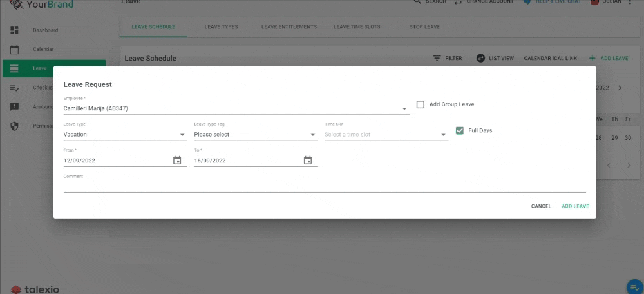Click the Permissions shield icon

14,126
